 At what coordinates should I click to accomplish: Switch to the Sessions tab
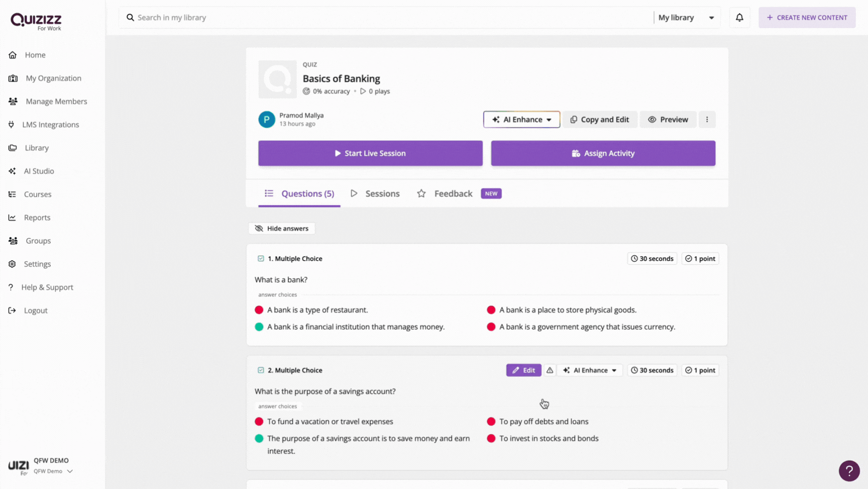tap(375, 193)
